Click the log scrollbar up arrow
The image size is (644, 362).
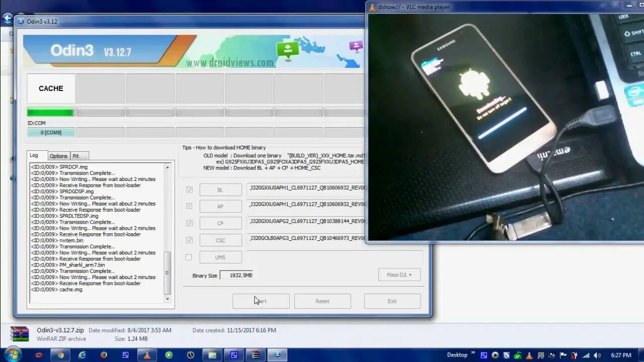point(168,166)
